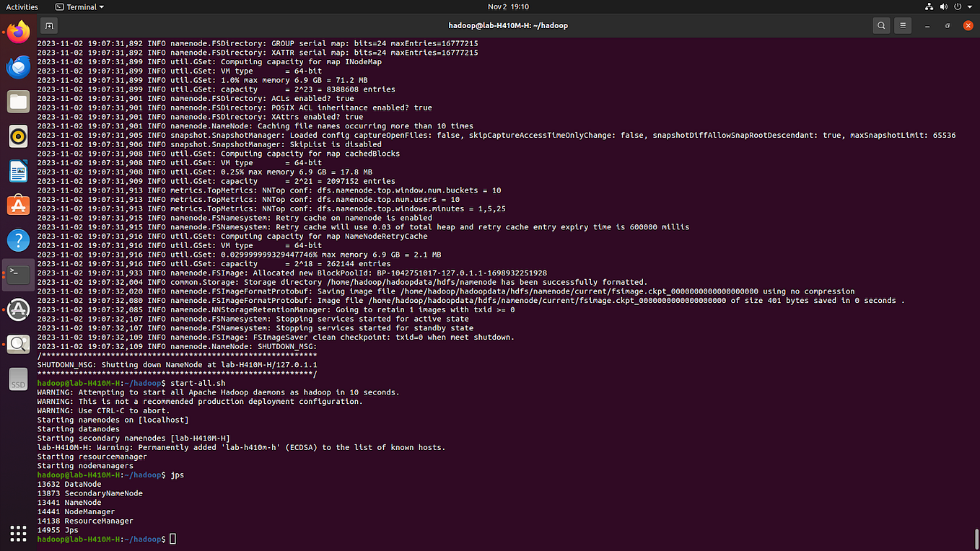Click Activities in the top bar

22,6
